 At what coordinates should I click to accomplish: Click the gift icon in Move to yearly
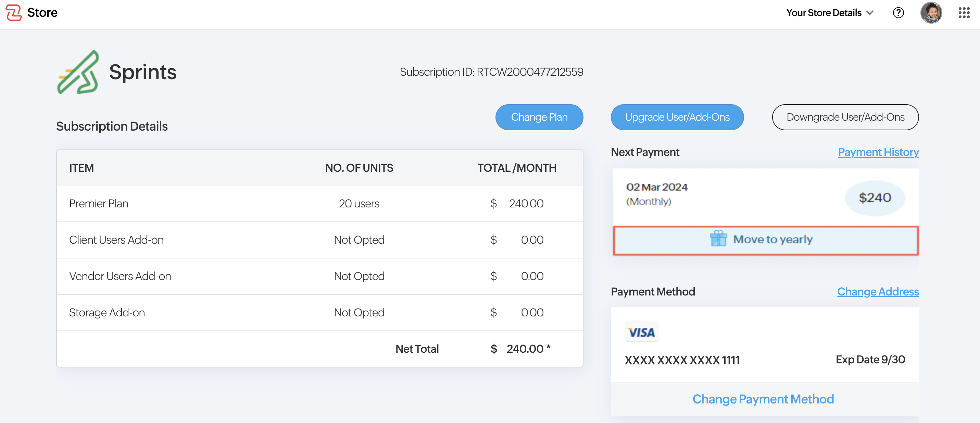718,239
